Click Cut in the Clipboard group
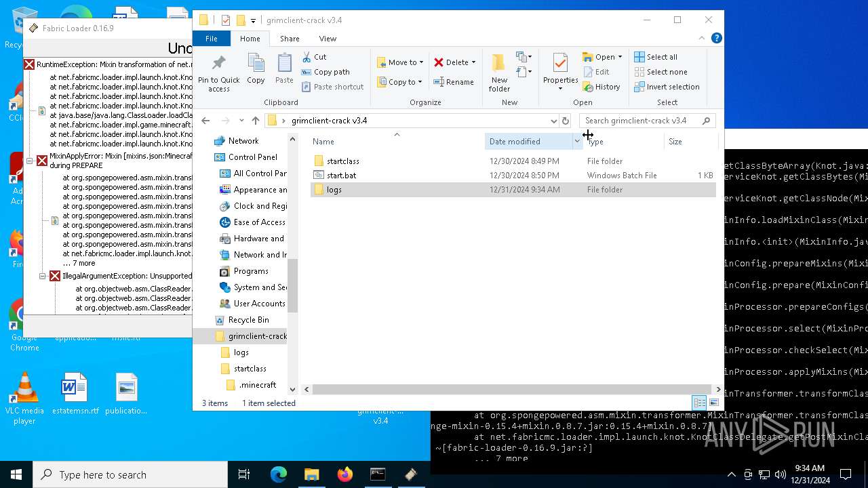 314,57
